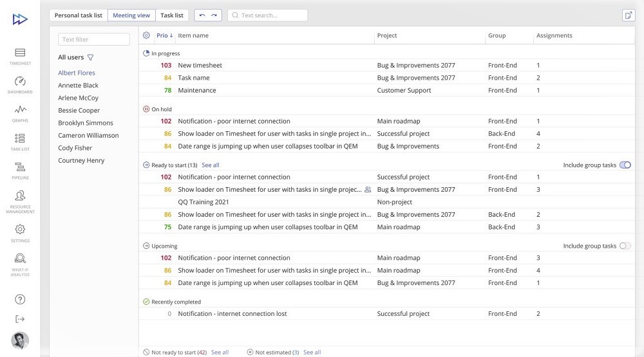Open table column settings gear

[x=146, y=36]
